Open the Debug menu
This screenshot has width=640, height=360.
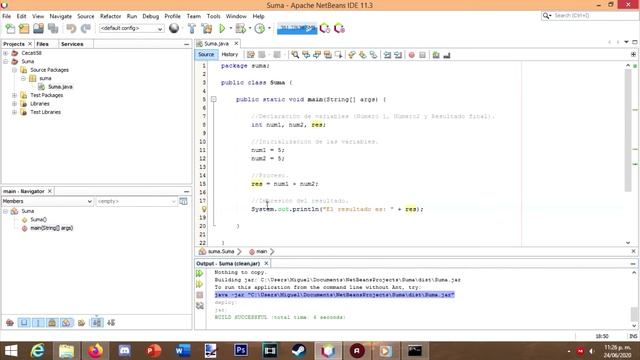151,16
